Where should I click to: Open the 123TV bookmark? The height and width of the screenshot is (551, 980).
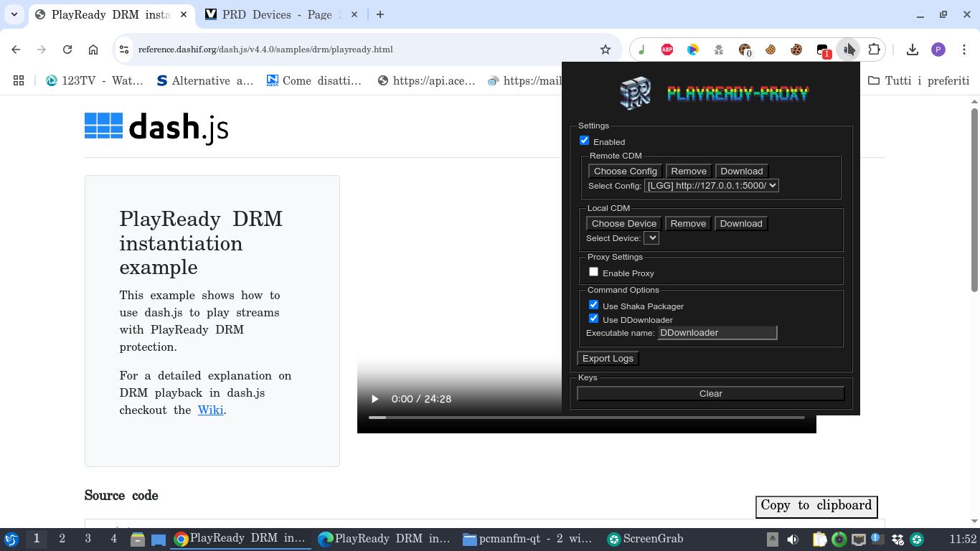pos(94,80)
